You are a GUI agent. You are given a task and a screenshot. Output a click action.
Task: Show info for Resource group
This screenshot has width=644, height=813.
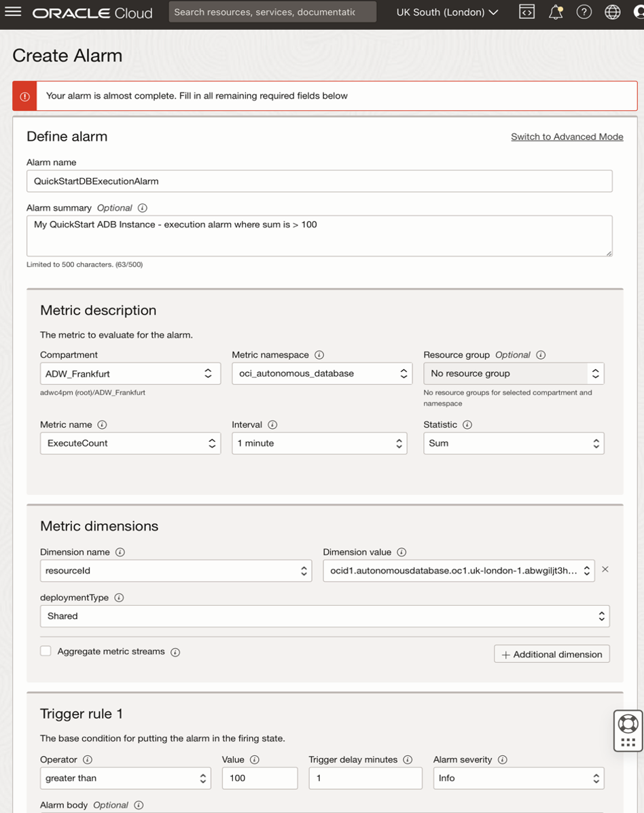coord(541,355)
